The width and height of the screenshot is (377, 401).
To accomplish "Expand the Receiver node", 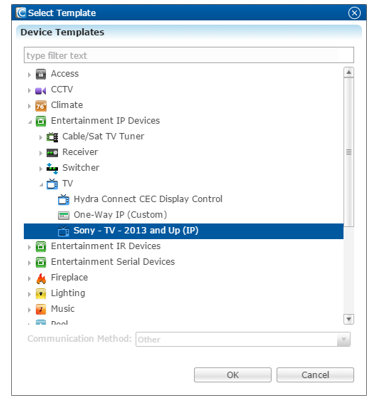I will [x=41, y=153].
